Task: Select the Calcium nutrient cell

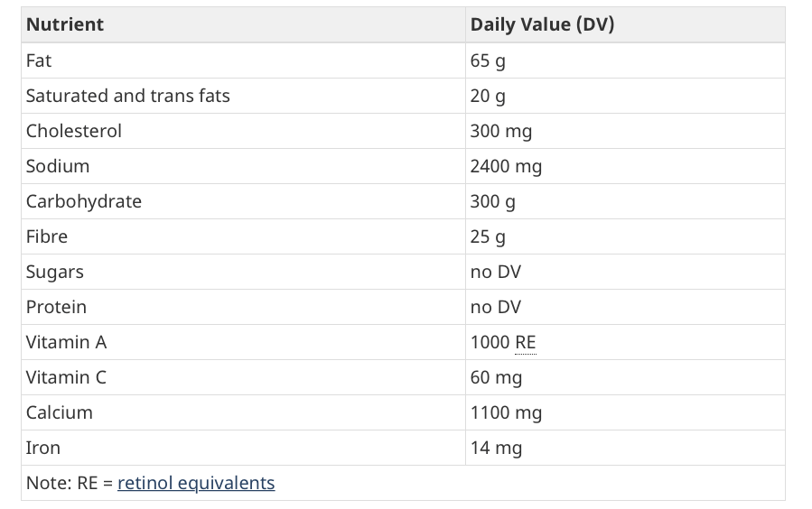Action: 60,412
